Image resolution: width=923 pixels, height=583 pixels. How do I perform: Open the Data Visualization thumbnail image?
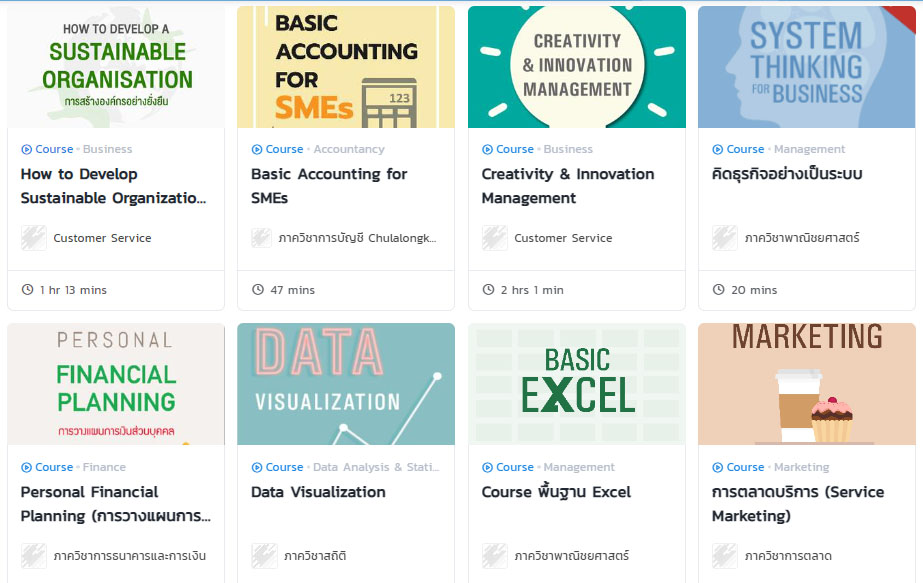click(346, 384)
